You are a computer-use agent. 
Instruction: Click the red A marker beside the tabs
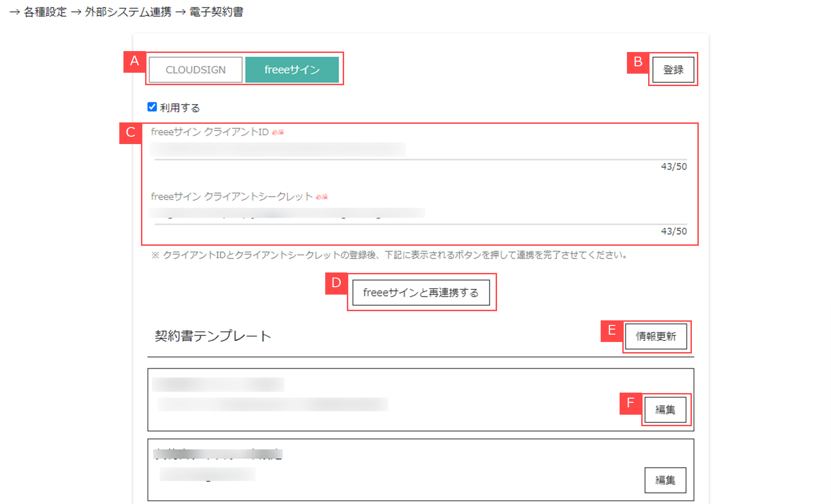pyautogui.click(x=135, y=61)
